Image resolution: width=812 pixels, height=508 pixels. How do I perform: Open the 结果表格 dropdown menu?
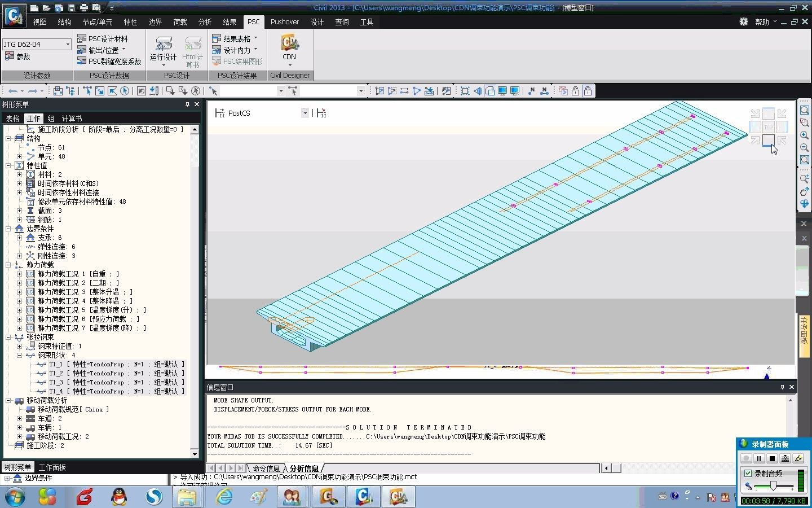tap(256, 39)
